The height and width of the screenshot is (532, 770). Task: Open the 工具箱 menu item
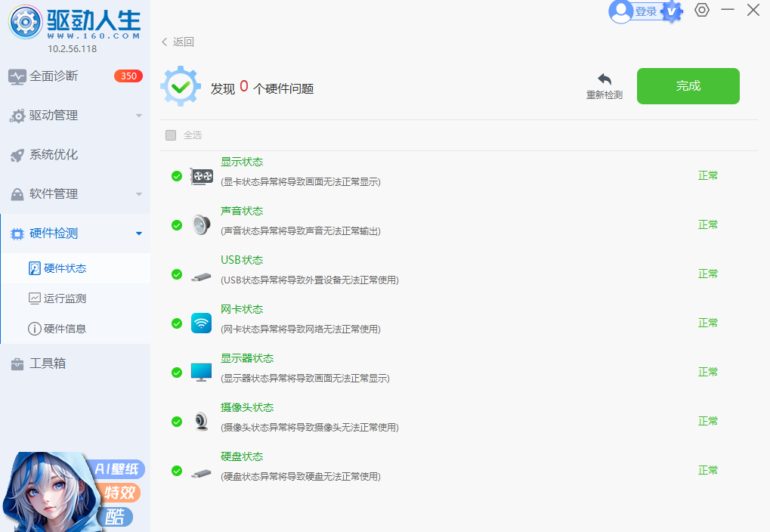pyautogui.click(x=75, y=363)
